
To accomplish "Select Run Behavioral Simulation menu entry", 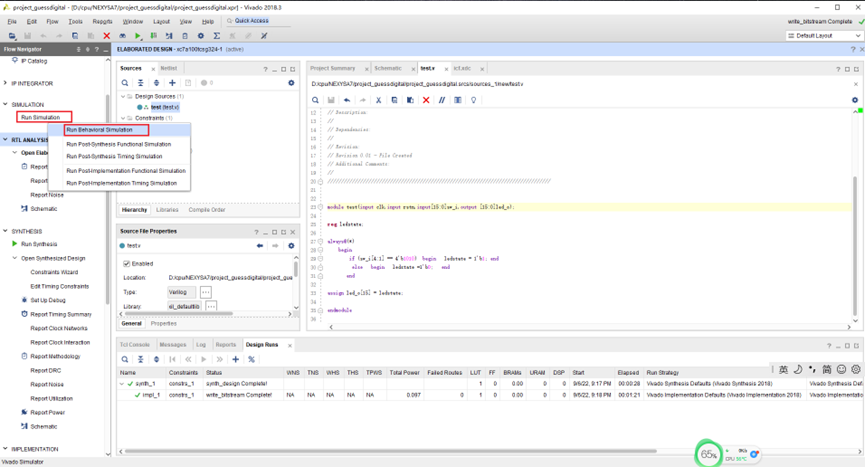I will point(100,130).
